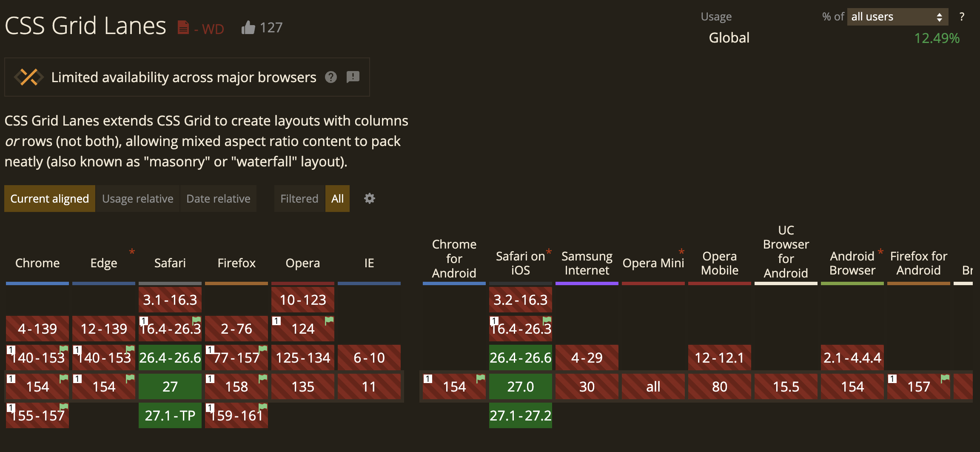
Task: Click Safari on iOS 27.1-27.2 cell
Action: tap(521, 415)
